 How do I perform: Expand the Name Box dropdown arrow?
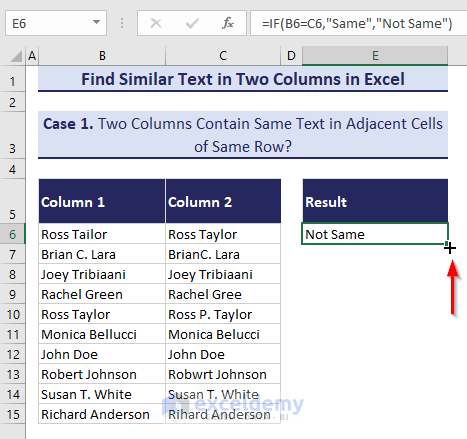click(97, 23)
